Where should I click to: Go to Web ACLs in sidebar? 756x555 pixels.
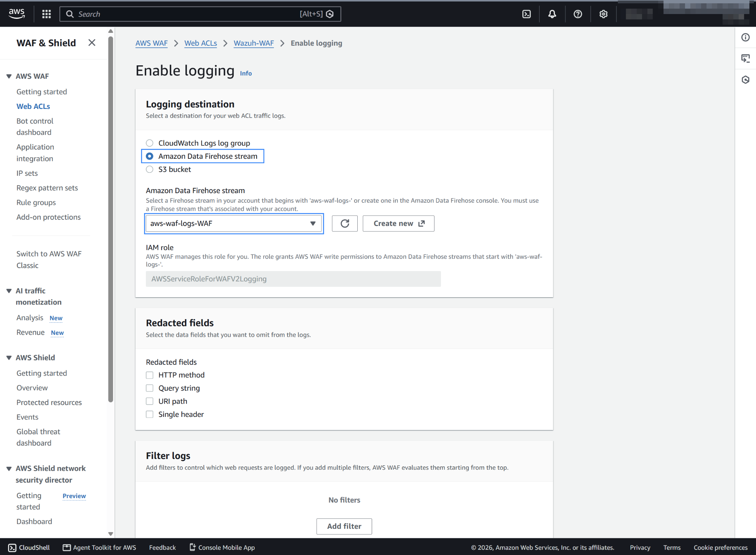point(33,106)
